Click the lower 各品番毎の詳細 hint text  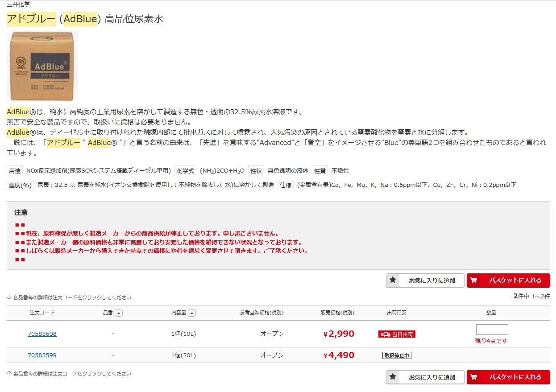click(x=69, y=374)
